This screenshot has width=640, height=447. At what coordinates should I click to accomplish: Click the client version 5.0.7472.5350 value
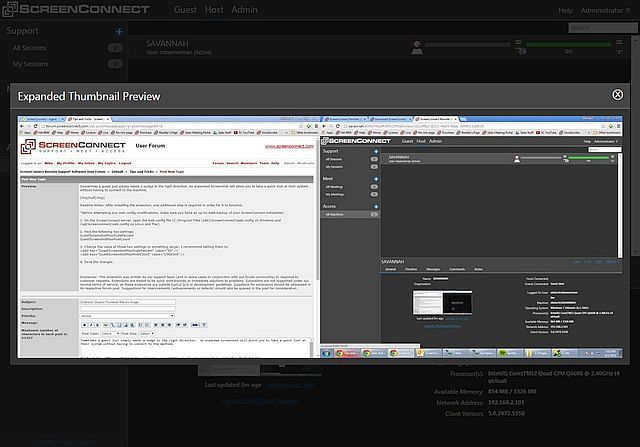click(x=506, y=414)
